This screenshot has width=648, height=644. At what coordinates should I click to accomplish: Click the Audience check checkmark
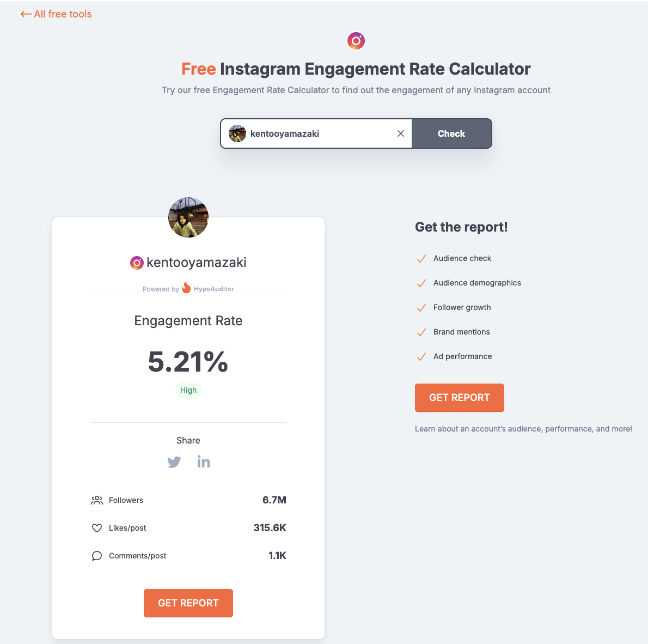pos(421,259)
